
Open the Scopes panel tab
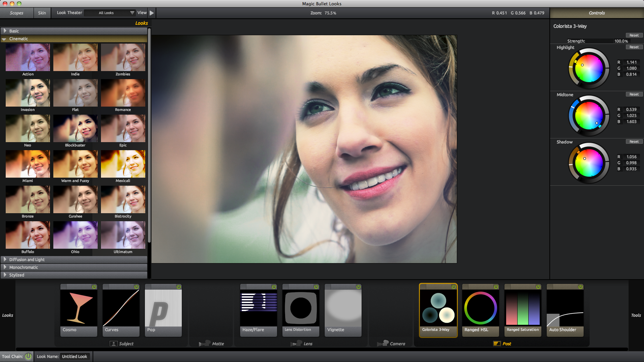tap(16, 13)
